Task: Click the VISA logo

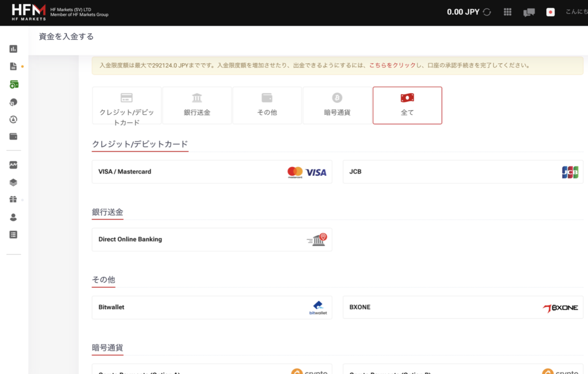Action: click(x=316, y=172)
